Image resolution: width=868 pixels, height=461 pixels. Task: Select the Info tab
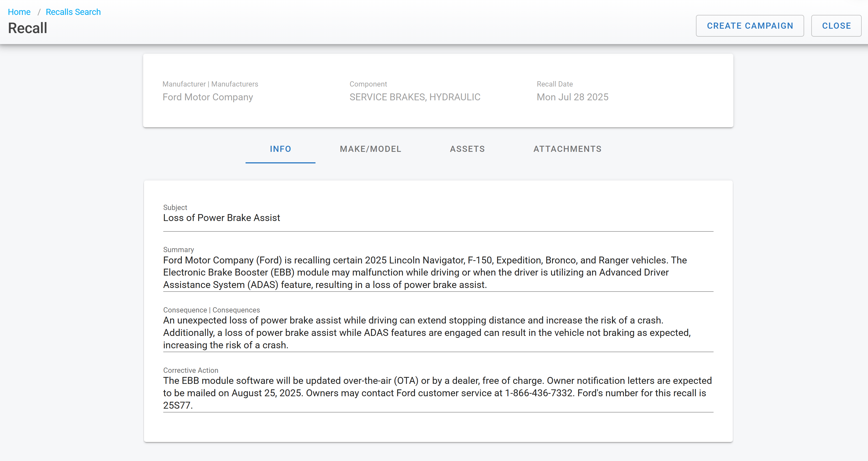point(280,149)
